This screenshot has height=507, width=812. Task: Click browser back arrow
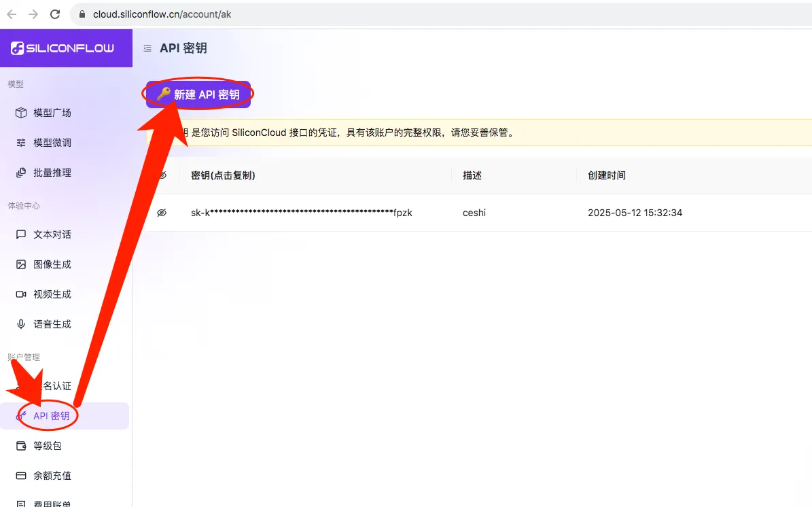[12, 14]
